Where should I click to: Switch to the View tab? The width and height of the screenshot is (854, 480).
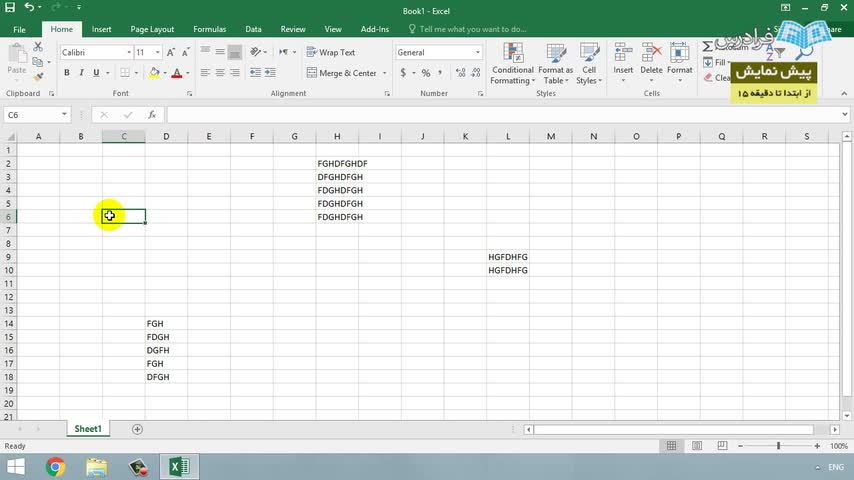pyautogui.click(x=333, y=29)
